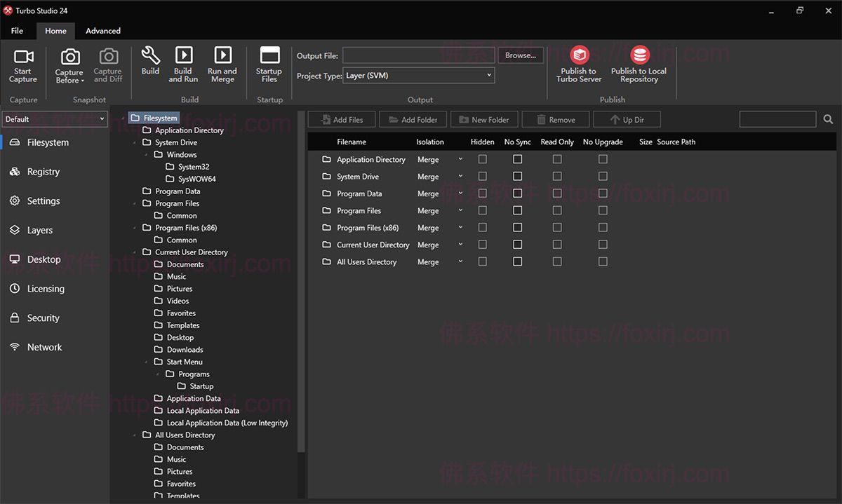Click the Publish to Local Repository icon
842x504 pixels.
pos(639,55)
